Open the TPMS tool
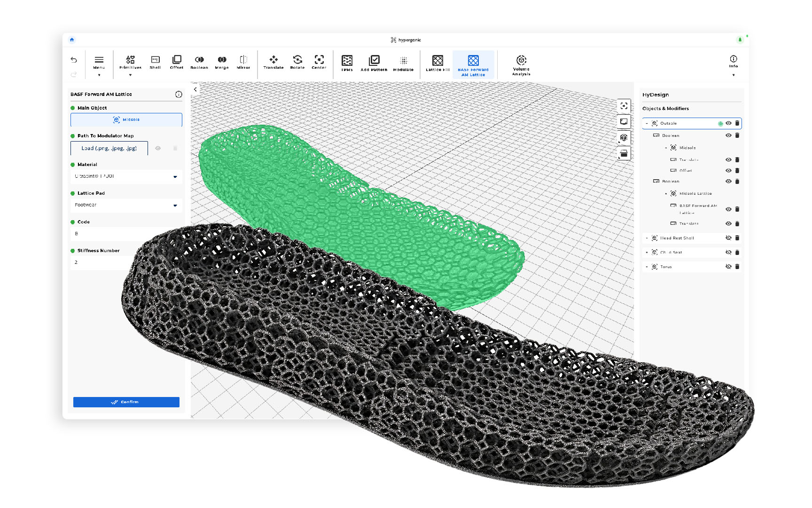This screenshot has width=812, height=508. [347, 63]
